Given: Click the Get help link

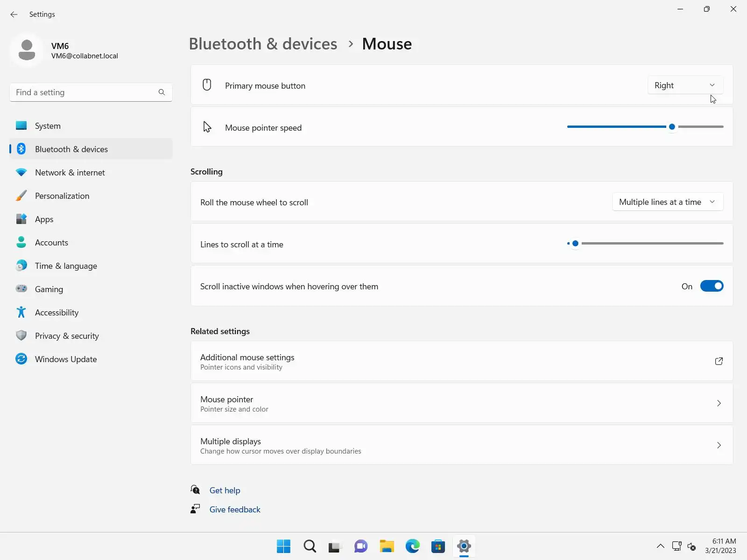Looking at the screenshot, I should click(x=225, y=490).
